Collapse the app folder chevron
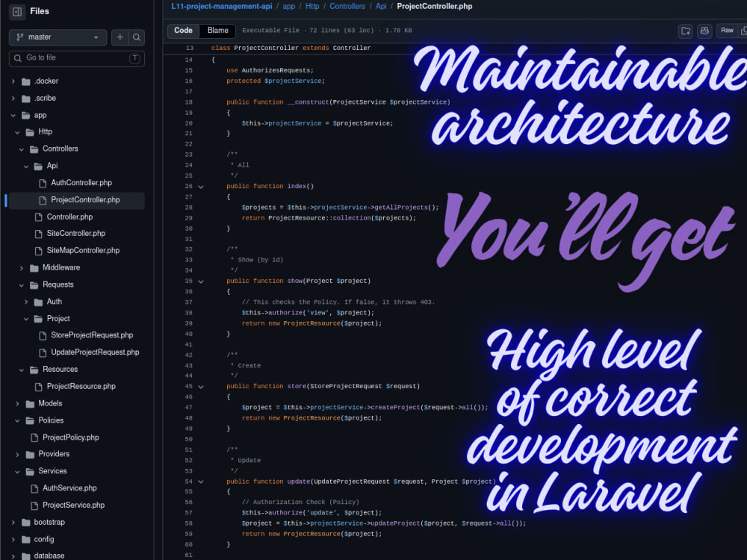747x560 pixels. pos(13,115)
